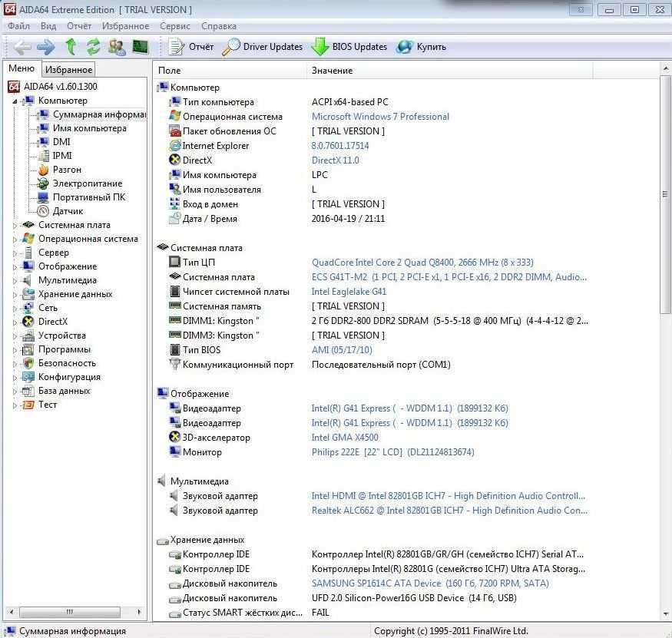Click the Монитор row icon

point(174,451)
